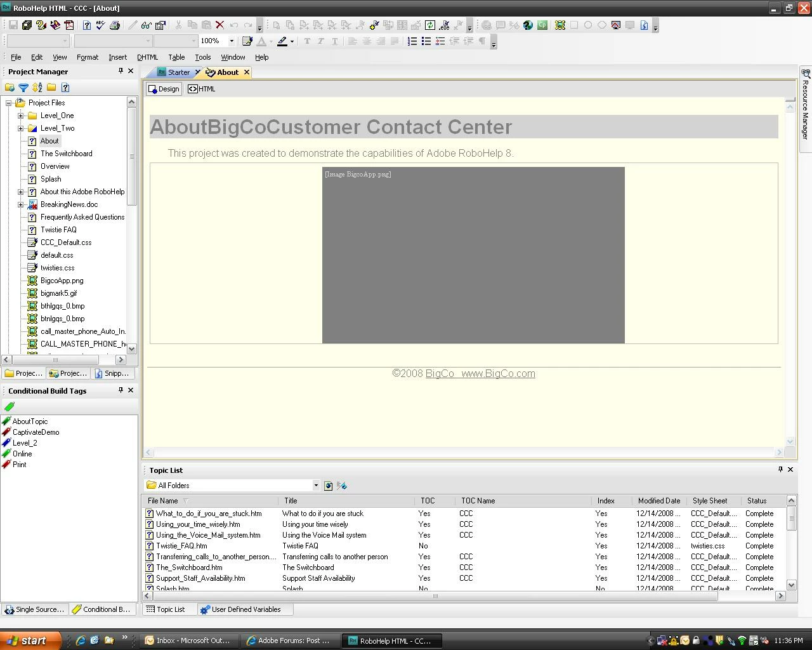Open the 100% zoom dropdown
This screenshot has height=650, width=812.
pyautogui.click(x=232, y=41)
